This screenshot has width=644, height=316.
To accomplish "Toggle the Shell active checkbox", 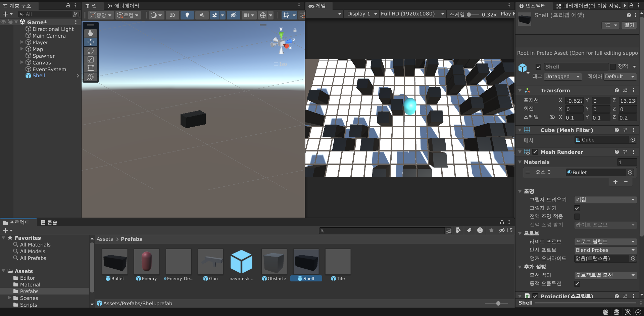I will pos(538,67).
